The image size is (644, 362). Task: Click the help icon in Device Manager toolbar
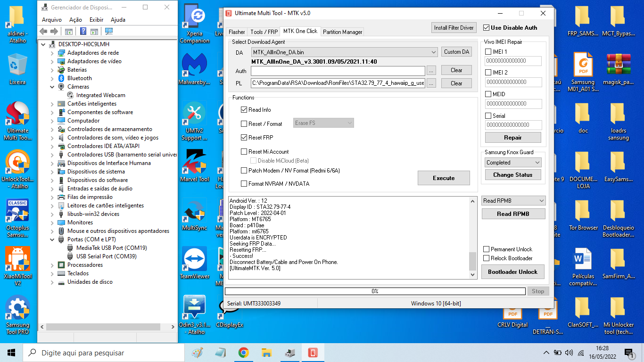click(83, 32)
